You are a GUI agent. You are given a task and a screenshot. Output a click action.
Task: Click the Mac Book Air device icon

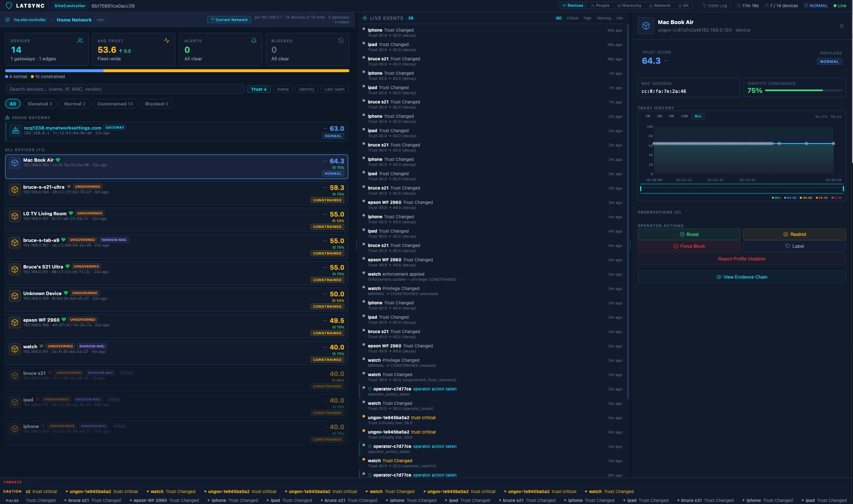pyautogui.click(x=15, y=163)
